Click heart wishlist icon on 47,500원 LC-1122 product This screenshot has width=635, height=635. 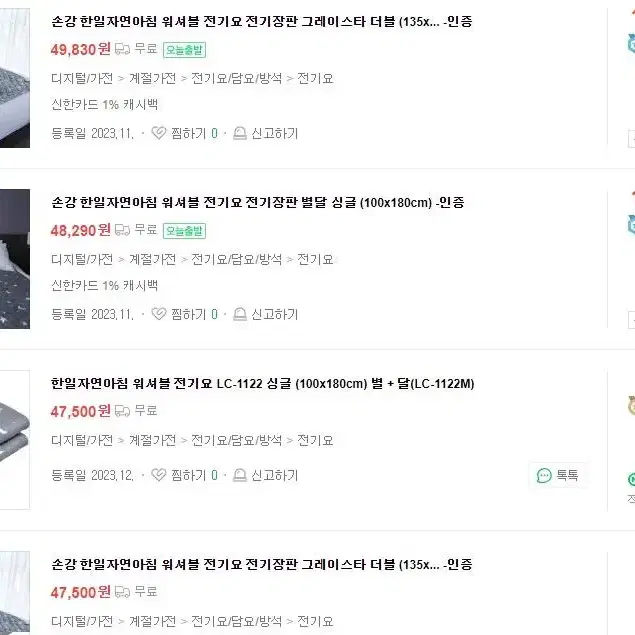tap(159, 475)
